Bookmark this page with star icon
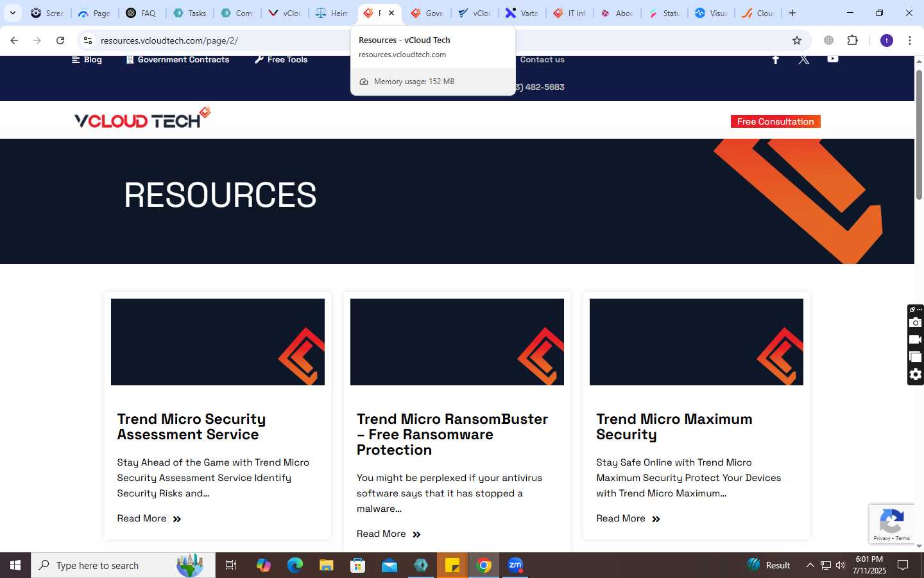 pyautogui.click(x=797, y=40)
